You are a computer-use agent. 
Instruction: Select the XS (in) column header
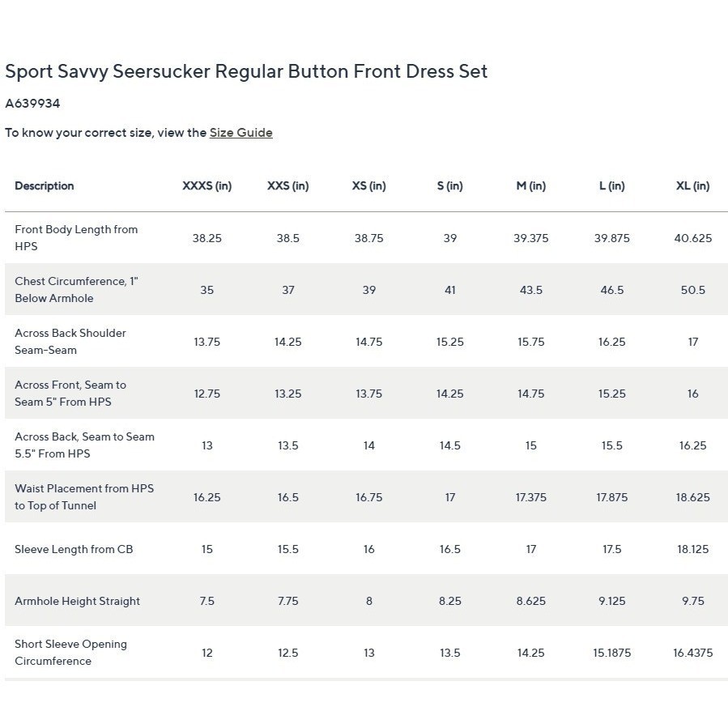point(368,185)
